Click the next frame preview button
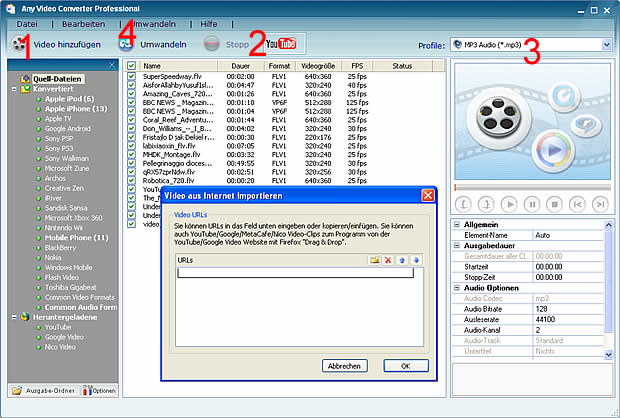 (x=600, y=204)
